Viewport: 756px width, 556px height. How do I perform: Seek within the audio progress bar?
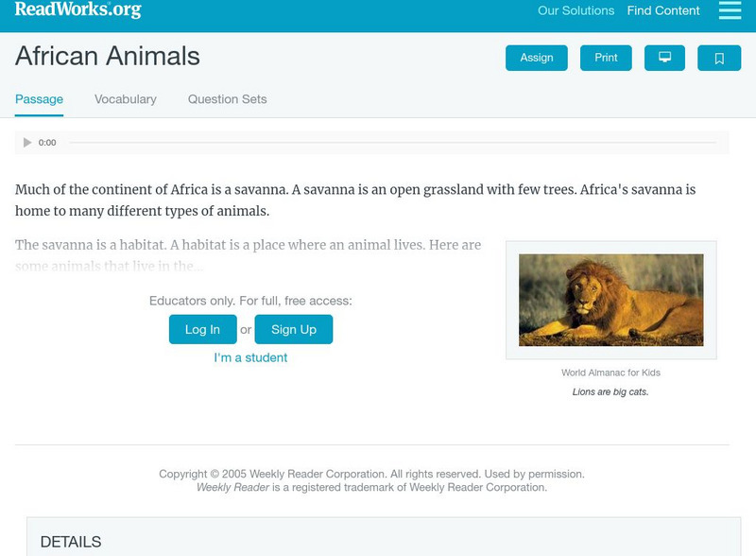click(x=392, y=143)
